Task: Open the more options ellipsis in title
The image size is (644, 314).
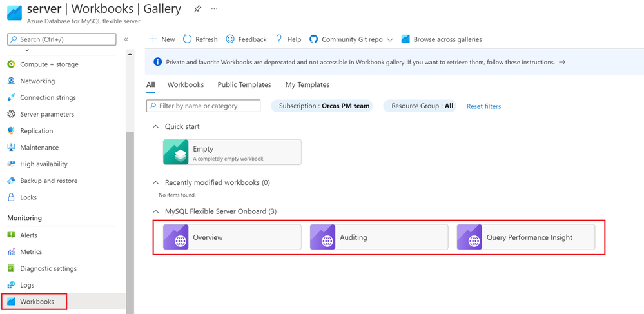Action: [214, 8]
